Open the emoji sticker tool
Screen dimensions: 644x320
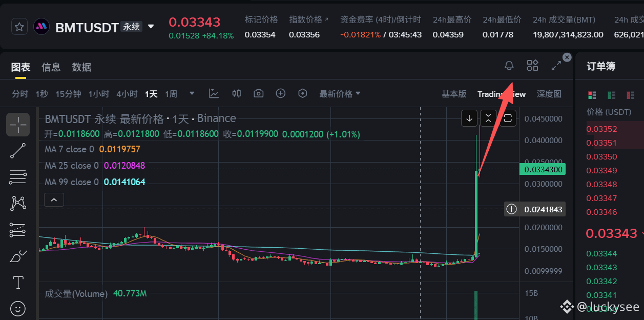click(18, 308)
